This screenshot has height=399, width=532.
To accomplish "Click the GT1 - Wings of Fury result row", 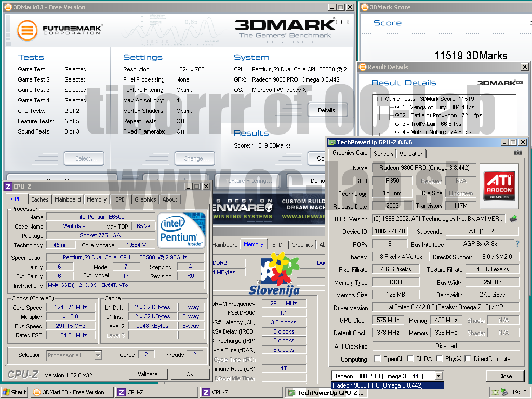I will point(435,107).
